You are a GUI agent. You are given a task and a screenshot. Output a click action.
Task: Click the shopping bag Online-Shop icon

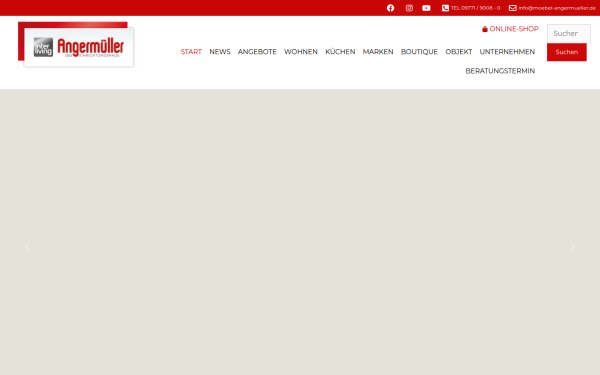coord(484,29)
